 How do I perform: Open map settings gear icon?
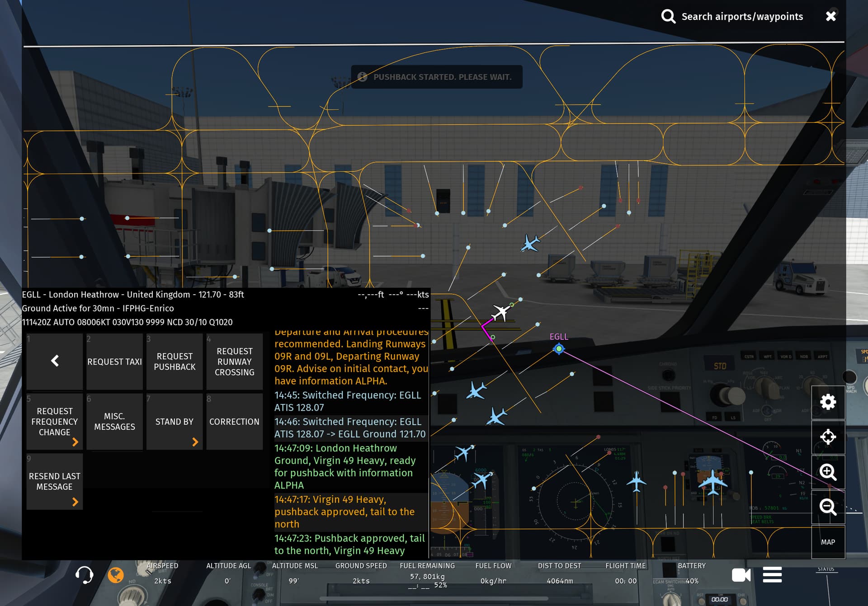click(828, 402)
